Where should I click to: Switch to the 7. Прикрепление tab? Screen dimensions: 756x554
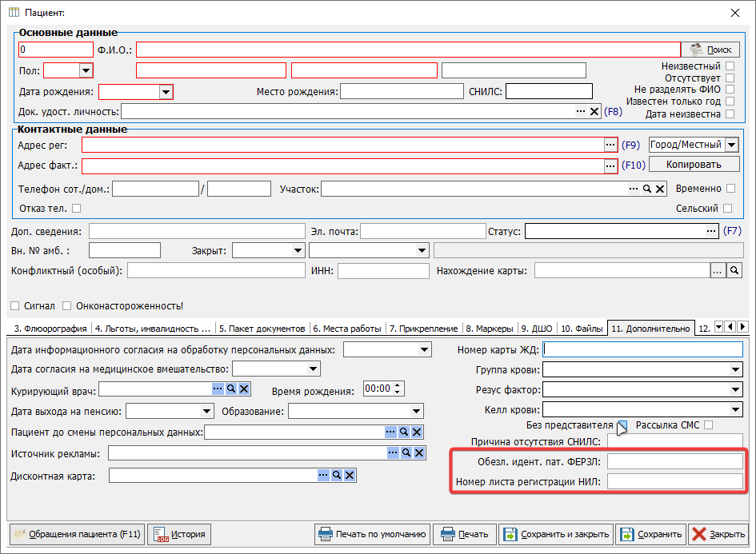(x=424, y=328)
